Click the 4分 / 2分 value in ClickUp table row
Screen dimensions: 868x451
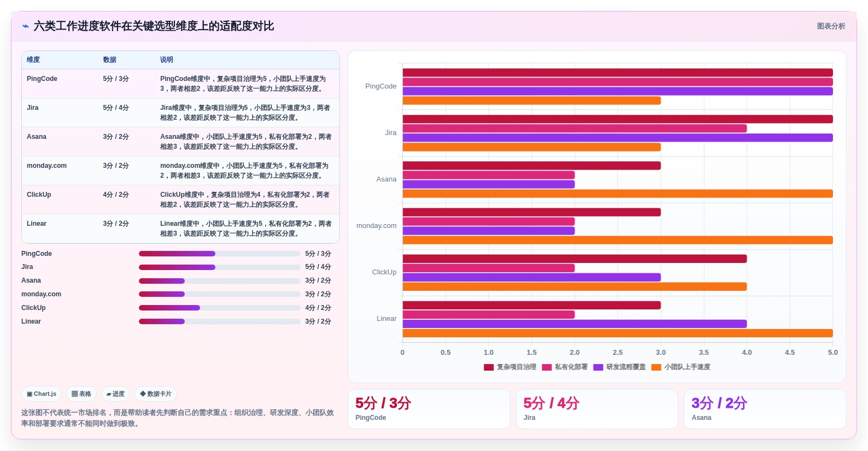pyautogui.click(x=116, y=195)
